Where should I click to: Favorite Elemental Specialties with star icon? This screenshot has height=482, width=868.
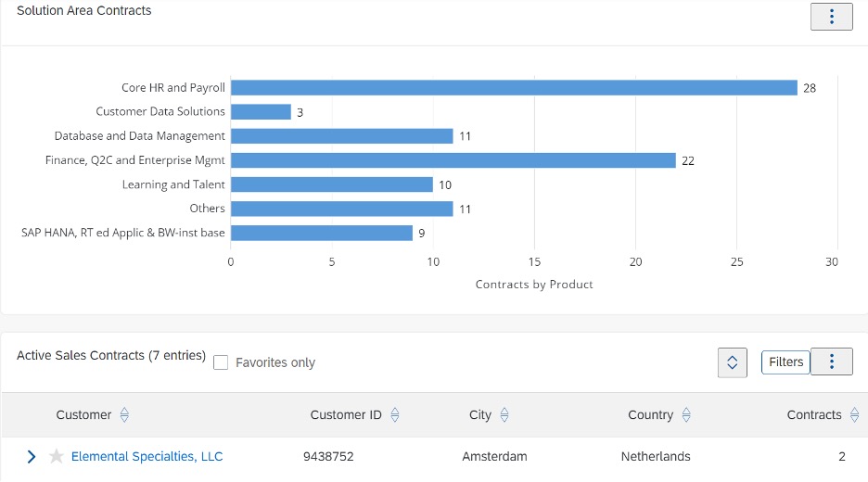56,457
